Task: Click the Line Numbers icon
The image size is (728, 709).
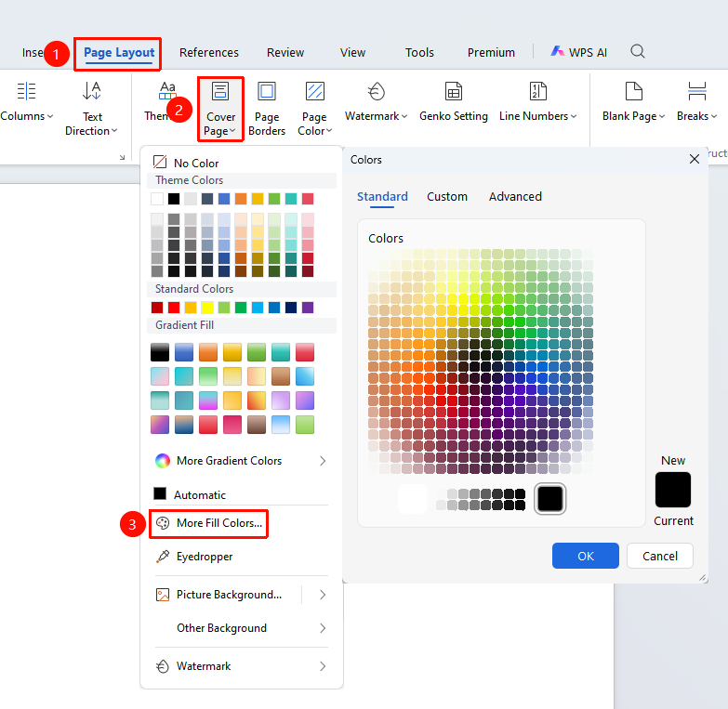Action: click(537, 91)
